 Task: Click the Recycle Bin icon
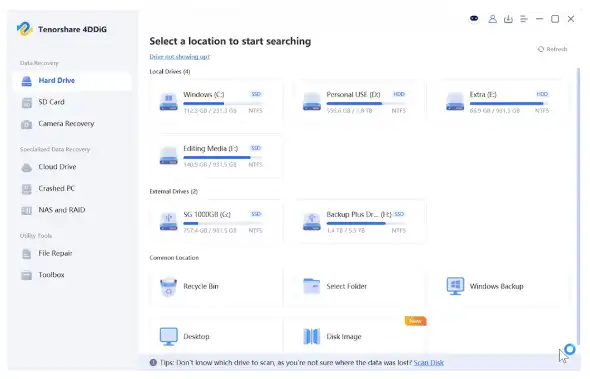coord(168,287)
